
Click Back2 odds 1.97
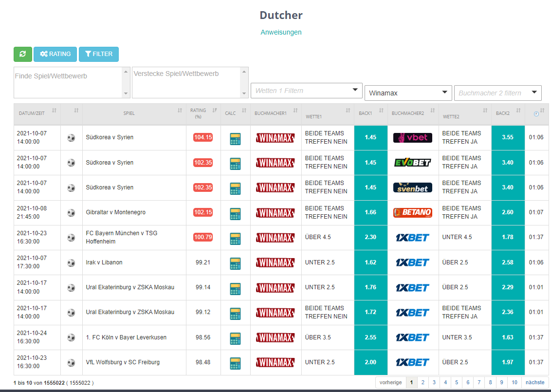pos(508,362)
